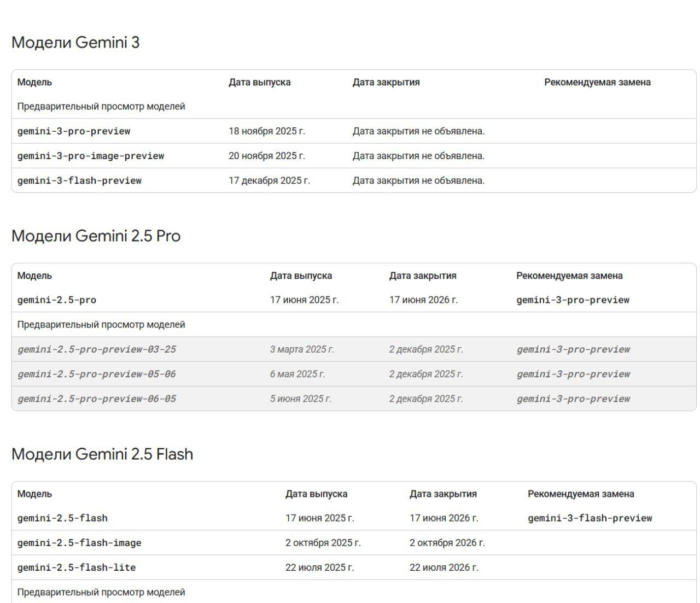This screenshot has height=603, width=700.
Task: Click the replacement model listed for gemini-2.5-flash
Action: click(x=590, y=518)
